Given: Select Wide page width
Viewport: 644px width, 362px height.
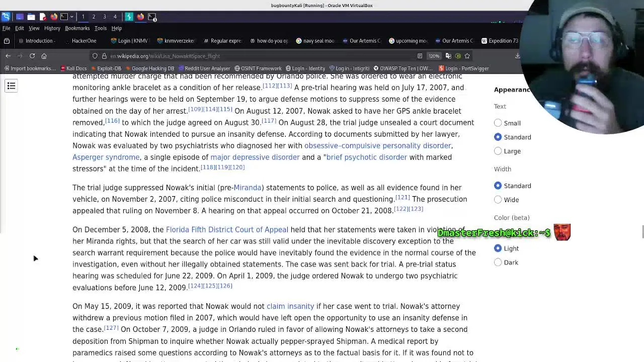Looking at the screenshot, I should (x=498, y=200).
